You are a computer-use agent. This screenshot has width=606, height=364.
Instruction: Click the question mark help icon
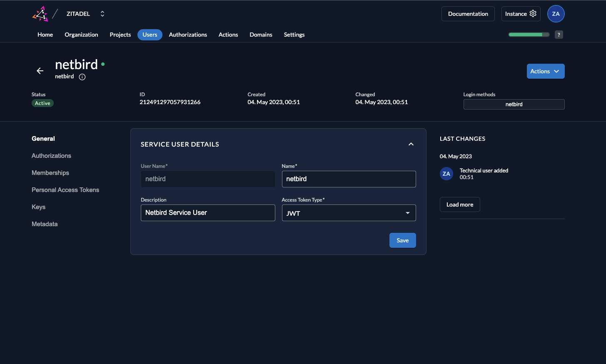559,35
